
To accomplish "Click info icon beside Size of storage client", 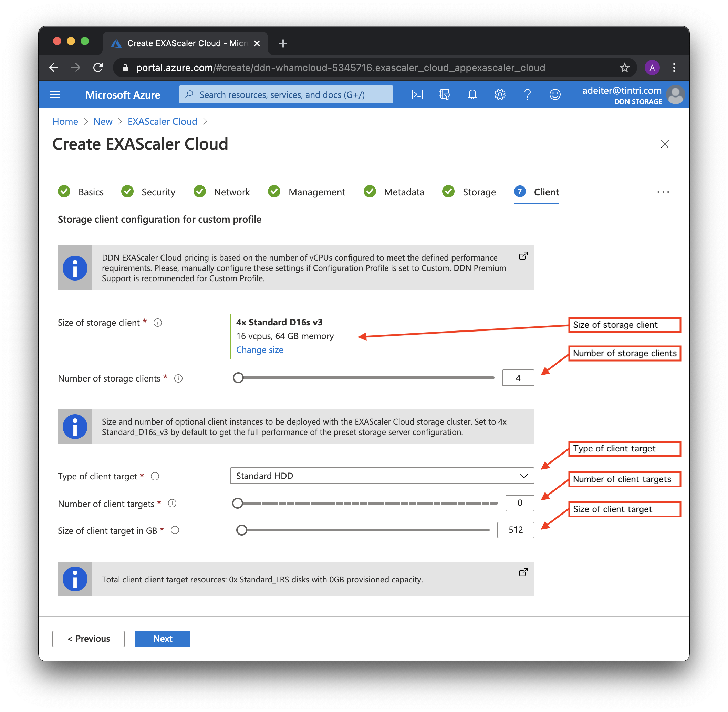I will [x=158, y=323].
